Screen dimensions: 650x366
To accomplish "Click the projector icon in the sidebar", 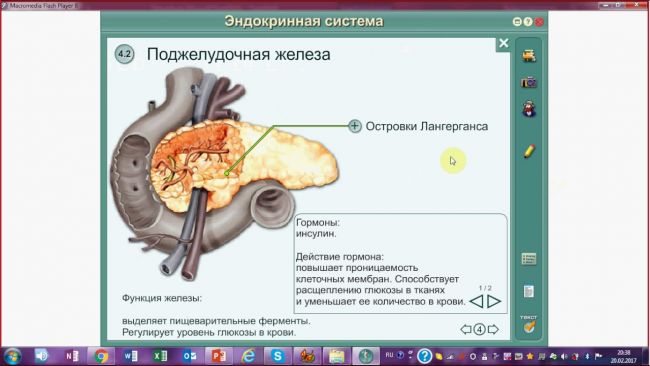I will click(x=529, y=56).
